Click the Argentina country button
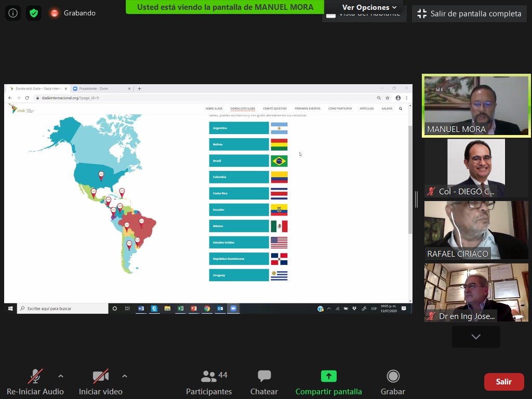Image resolution: width=532 pixels, height=399 pixels. (239, 128)
